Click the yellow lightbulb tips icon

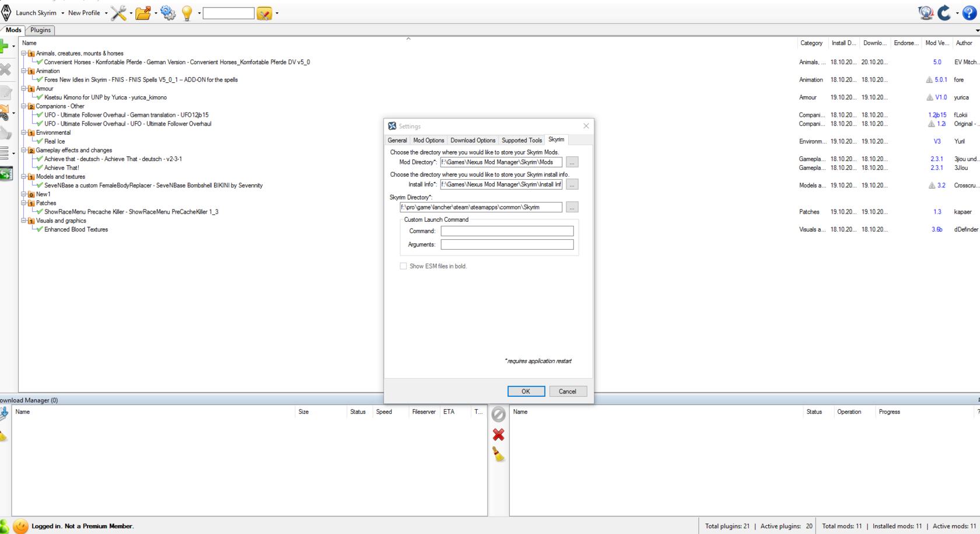click(187, 13)
